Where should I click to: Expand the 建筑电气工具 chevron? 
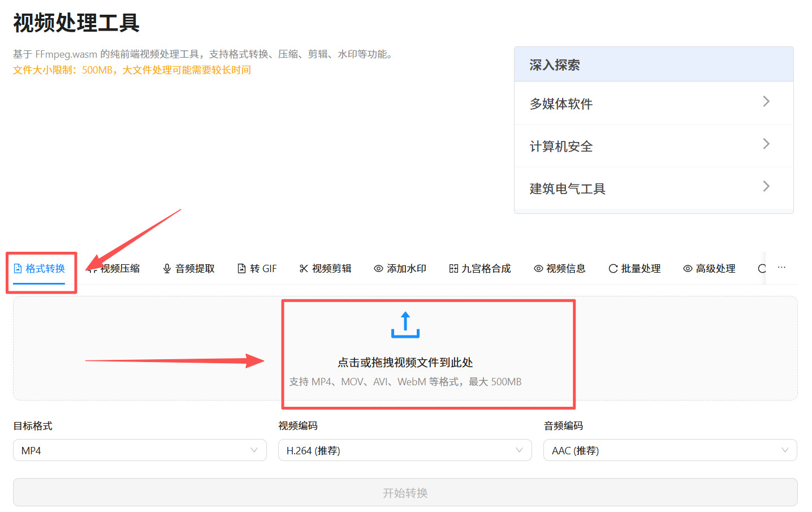(x=766, y=186)
